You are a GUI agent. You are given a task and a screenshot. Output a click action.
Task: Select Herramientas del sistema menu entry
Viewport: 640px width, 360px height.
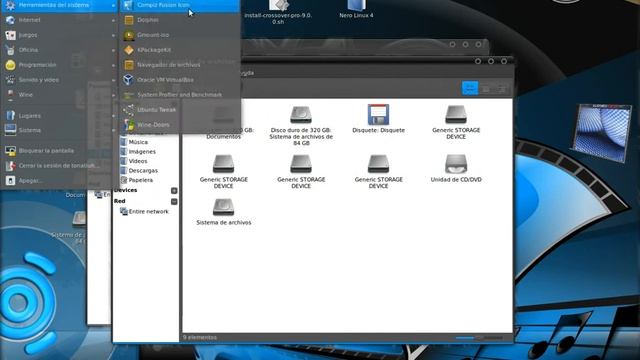pos(60,5)
